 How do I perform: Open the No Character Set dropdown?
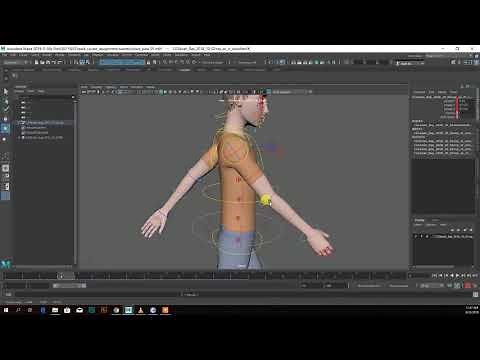(x=368, y=286)
